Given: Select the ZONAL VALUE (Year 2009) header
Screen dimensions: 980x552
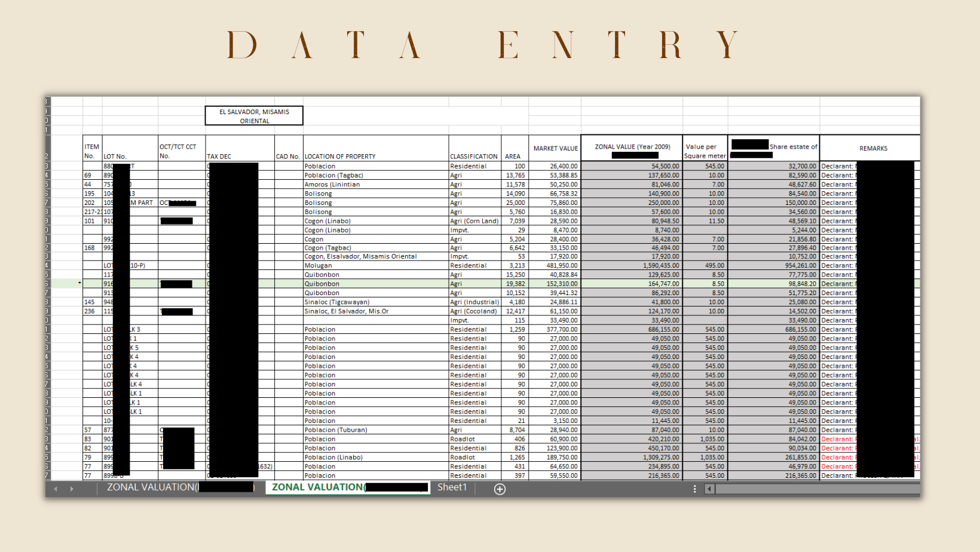Looking at the screenshot, I should pos(632,148).
